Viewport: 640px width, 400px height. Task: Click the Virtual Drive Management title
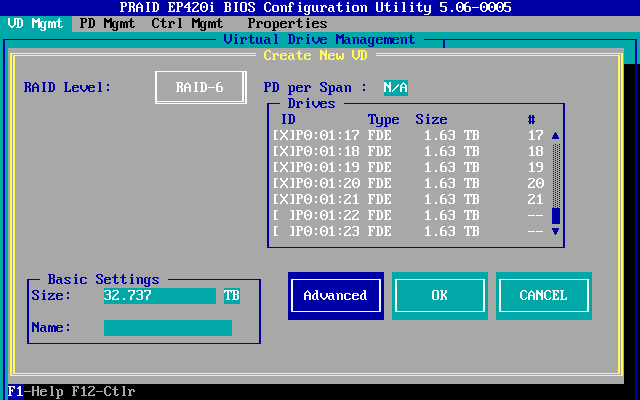coord(320,39)
